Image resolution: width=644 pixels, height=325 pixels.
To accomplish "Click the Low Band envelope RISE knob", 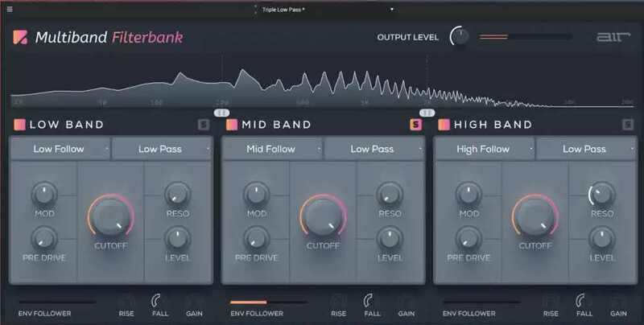I will pos(126,301).
